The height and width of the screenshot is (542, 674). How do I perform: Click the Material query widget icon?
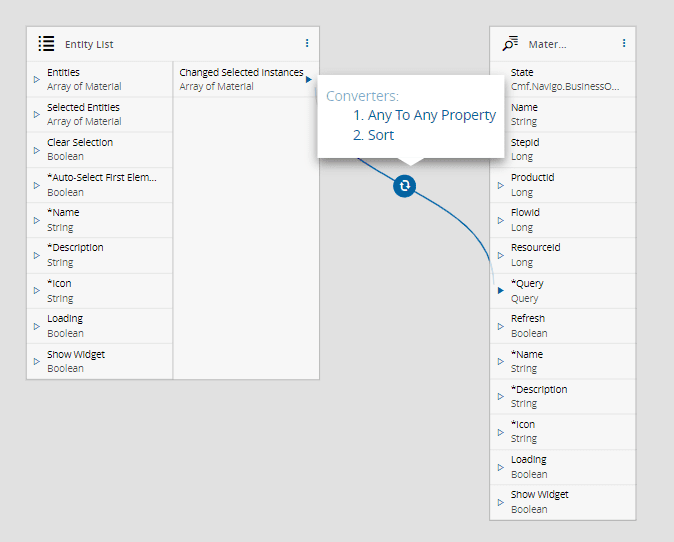tap(510, 43)
